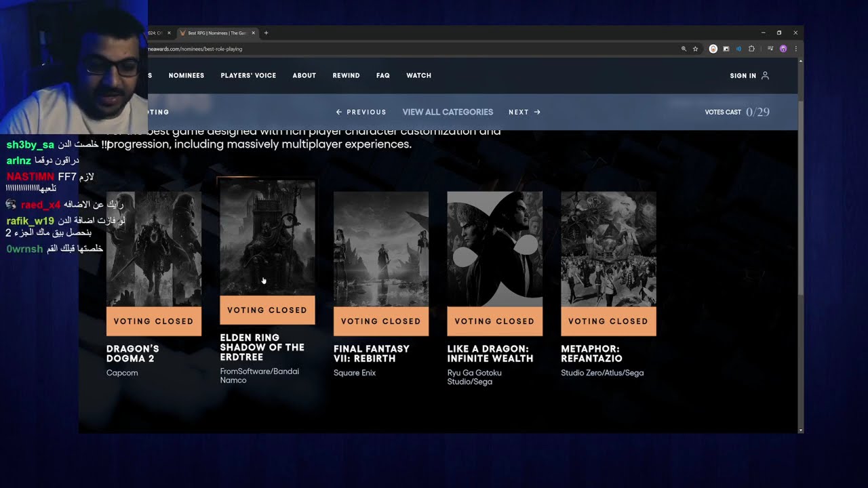Click the FromSoftware/Bandai Namco developer text
The width and height of the screenshot is (868, 488).
(x=259, y=375)
